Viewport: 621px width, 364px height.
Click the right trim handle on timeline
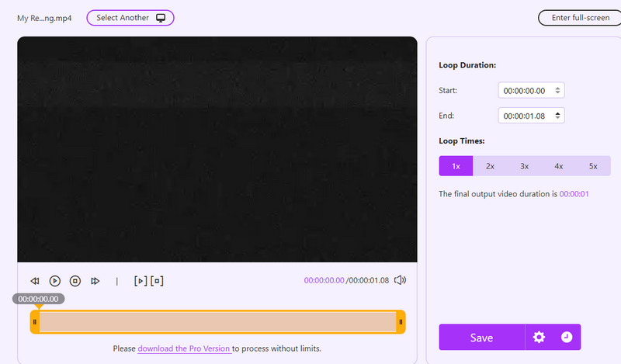[401, 322]
